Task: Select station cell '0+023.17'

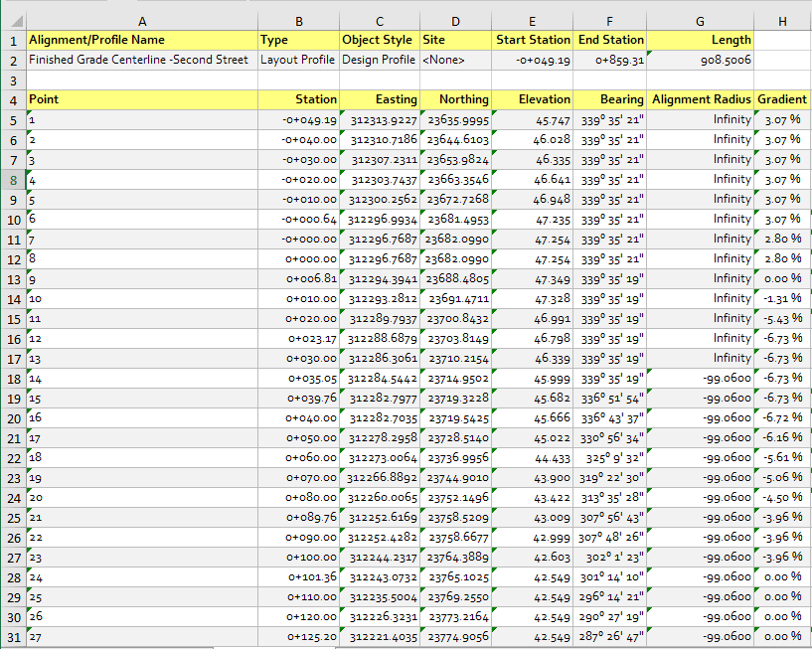Action: [x=299, y=339]
